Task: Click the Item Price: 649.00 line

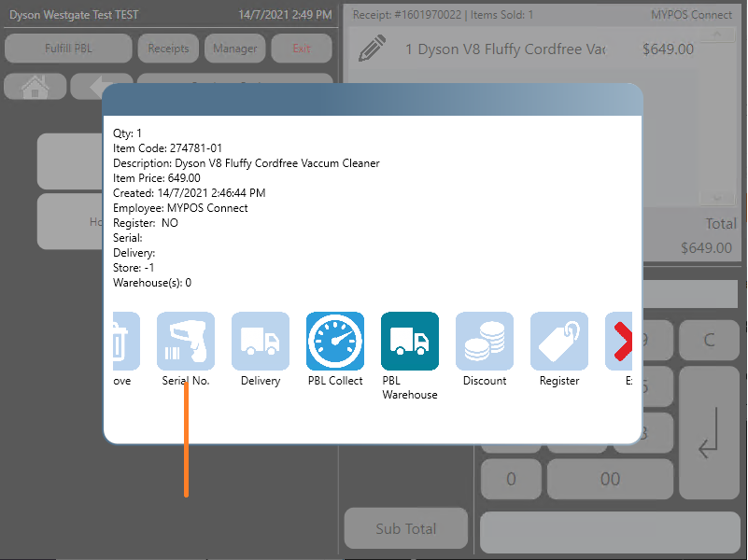Action: click(157, 178)
